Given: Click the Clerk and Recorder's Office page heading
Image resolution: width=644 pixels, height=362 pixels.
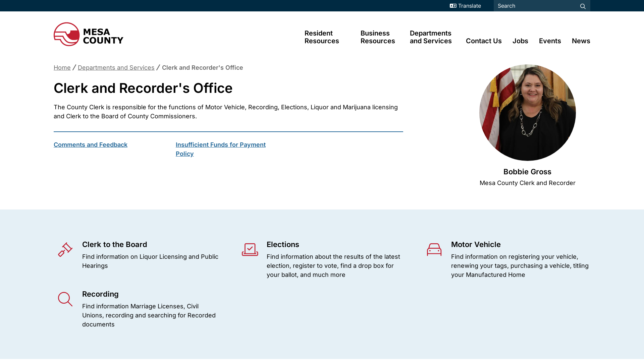Looking at the screenshot, I should coord(143,88).
